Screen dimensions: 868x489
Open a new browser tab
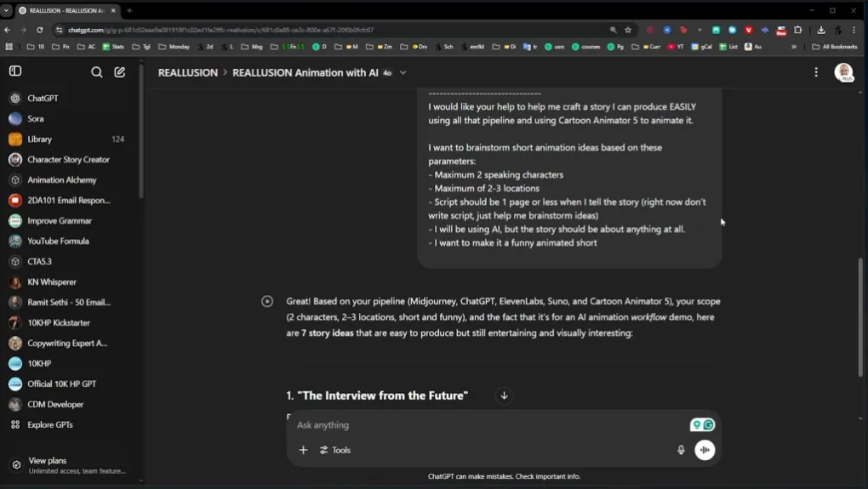coord(129,10)
